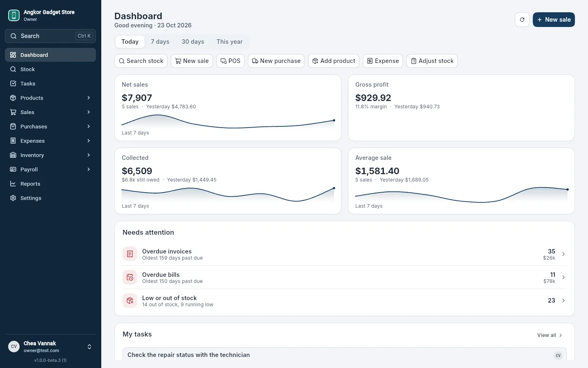
Task: Click the Expense quick action button
Action: point(383,61)
